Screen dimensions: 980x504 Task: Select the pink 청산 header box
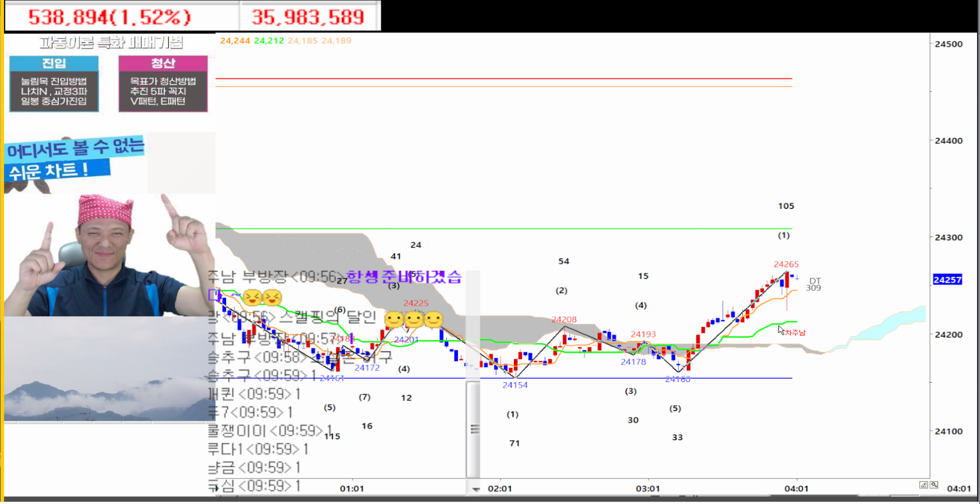163,63
